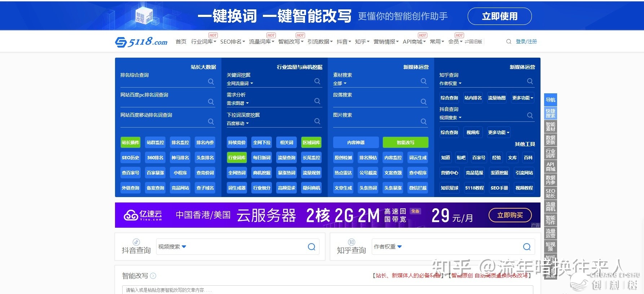Open 行业词库 navigation menu
The height and width of the screenshot is (294, 644).
point(203,41)
